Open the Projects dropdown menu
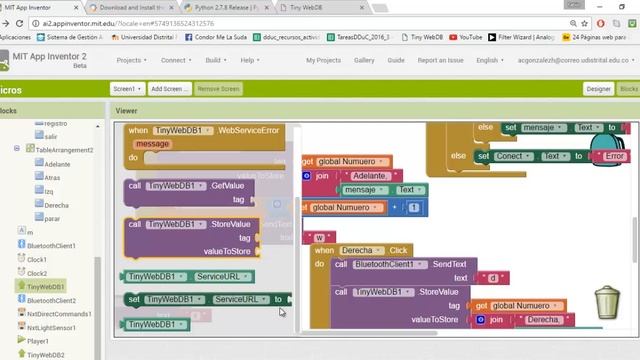Image resolution: width=640 pixels, height=360 pixels. (x=131, y=60)
